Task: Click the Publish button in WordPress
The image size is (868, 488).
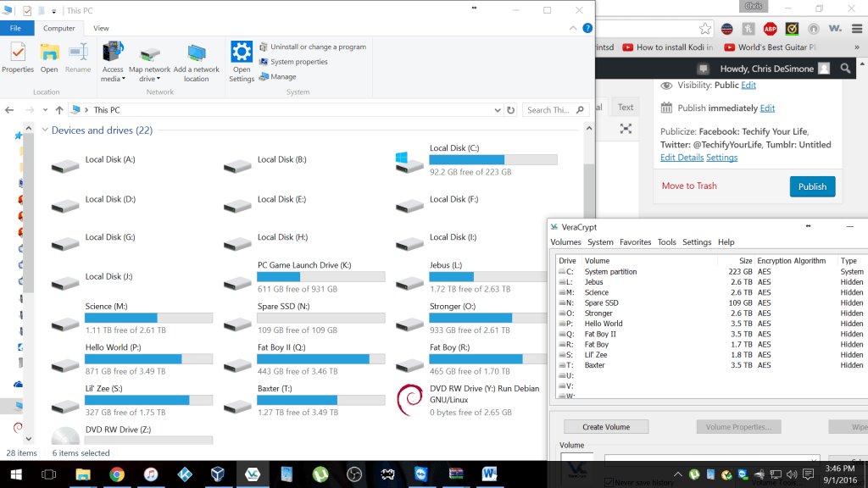Action: [x=812, y=186]
